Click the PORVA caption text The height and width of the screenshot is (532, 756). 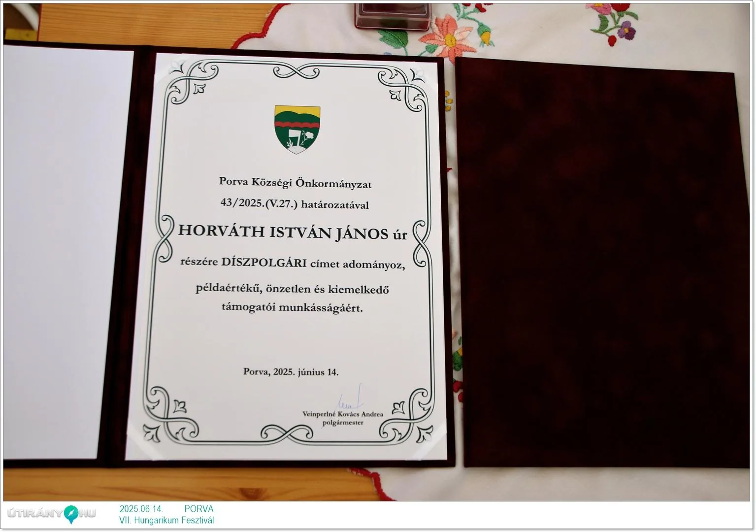click(x=199, y=509)
